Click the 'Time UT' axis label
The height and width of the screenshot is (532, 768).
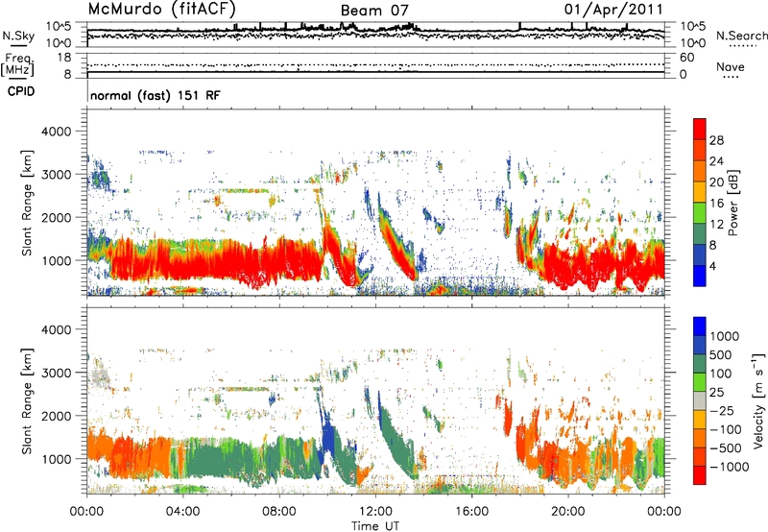[375, 526]
